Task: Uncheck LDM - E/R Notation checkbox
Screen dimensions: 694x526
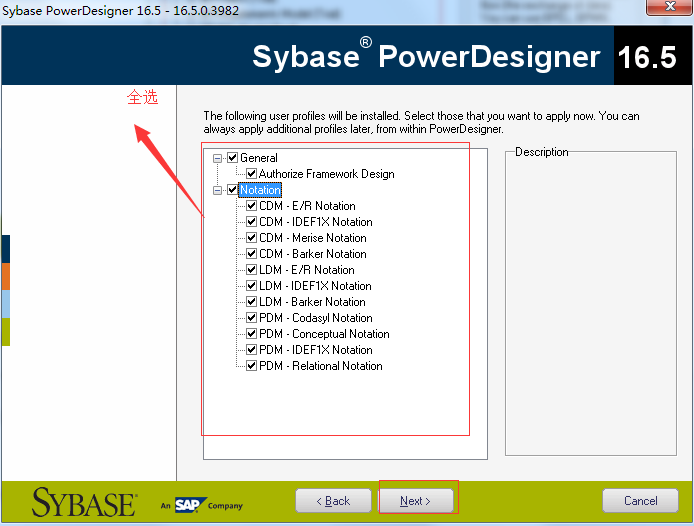Action: point(251,270)
